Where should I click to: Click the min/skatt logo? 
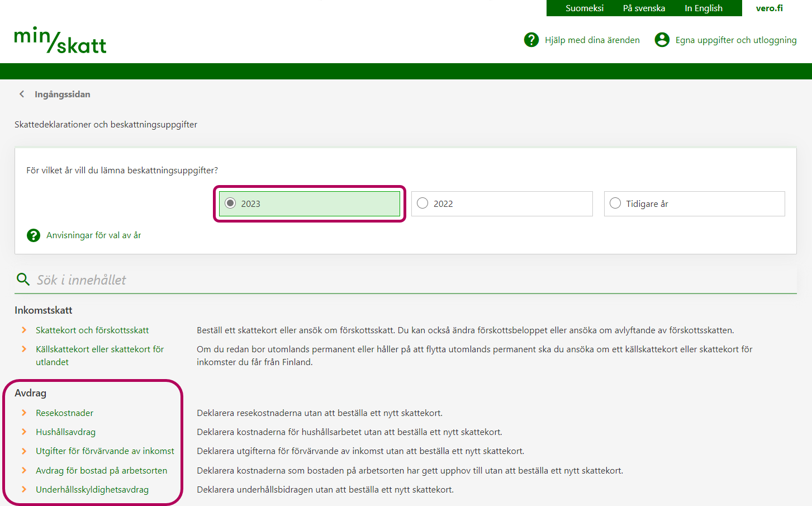click(60, 40)
